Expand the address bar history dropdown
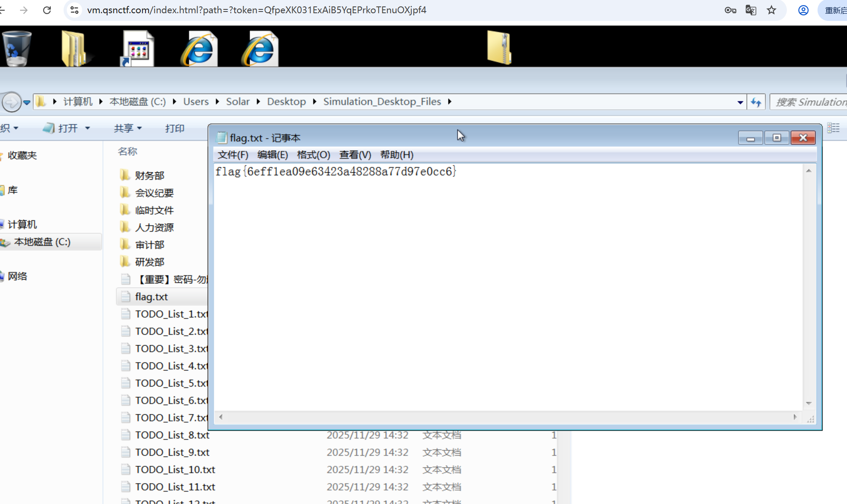The height and width of the screenshot is (504, 847). tap(740, 102)
